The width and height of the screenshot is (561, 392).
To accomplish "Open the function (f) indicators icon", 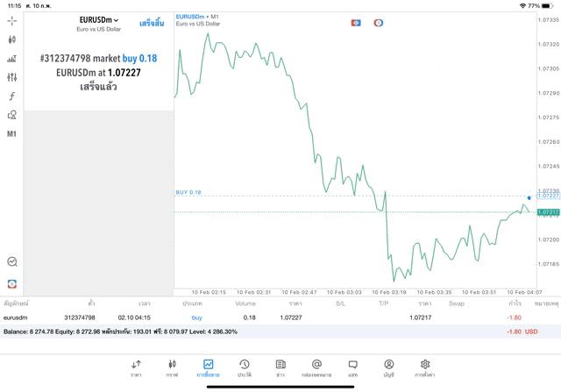I will click(11, 96).
